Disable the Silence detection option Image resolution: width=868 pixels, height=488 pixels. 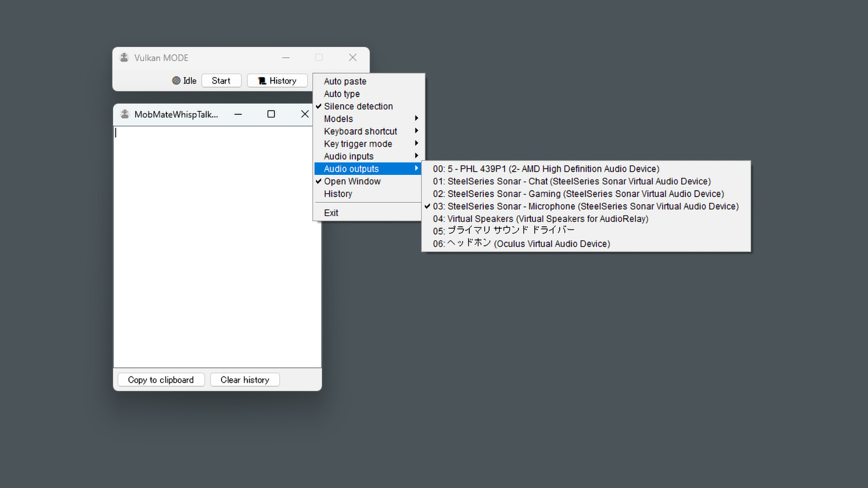tap(359, 106)
